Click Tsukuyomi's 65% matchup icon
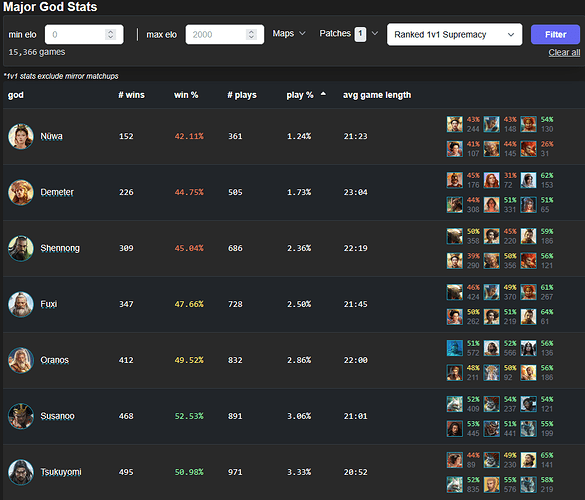The height and width of the screenshot is (500, 585). (529, 460)
